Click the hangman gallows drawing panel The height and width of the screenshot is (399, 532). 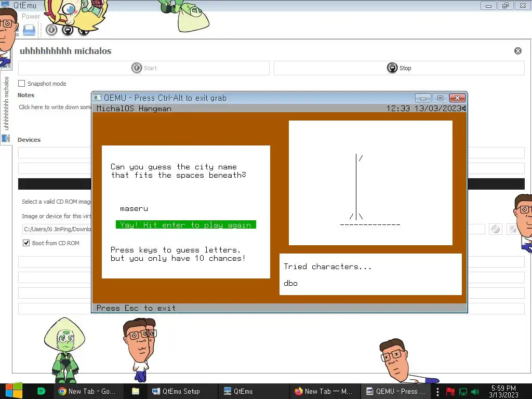(370, 183)
